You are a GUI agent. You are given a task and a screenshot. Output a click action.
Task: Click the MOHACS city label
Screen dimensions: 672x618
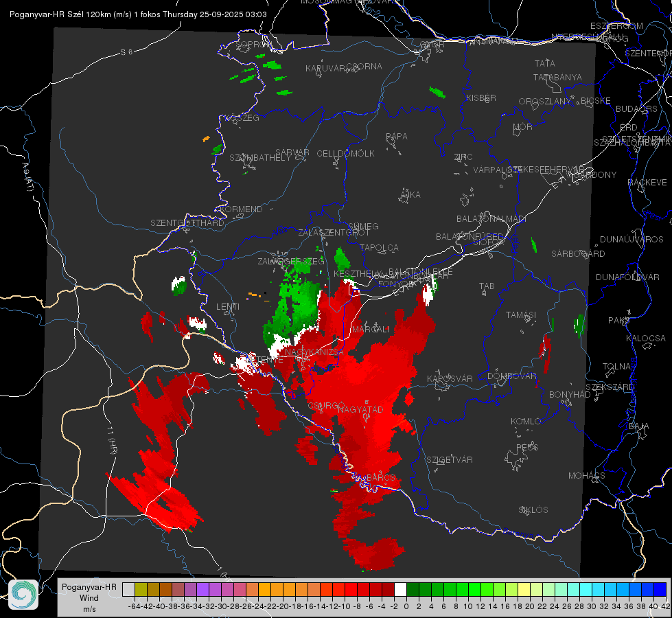point(587,475)
